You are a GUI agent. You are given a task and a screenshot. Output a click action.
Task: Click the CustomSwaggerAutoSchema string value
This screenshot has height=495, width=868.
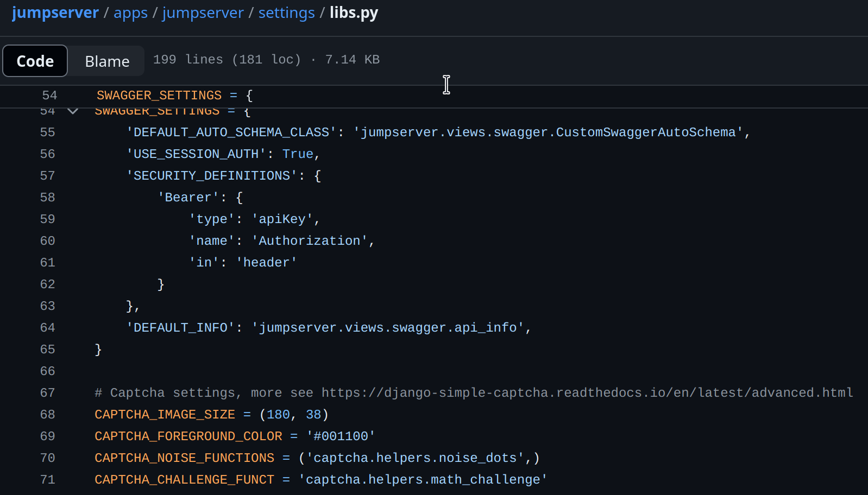549,132
